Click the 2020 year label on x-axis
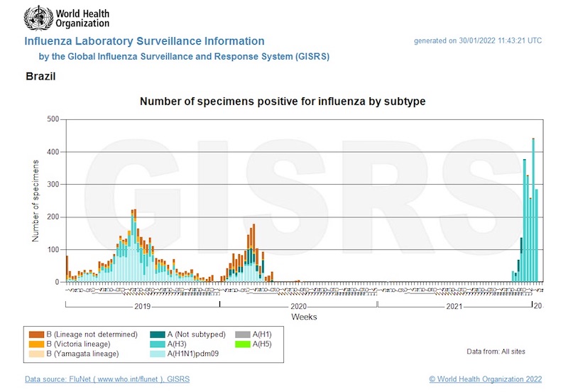Viewport: 568px width, 392px height. pos(298,307)
